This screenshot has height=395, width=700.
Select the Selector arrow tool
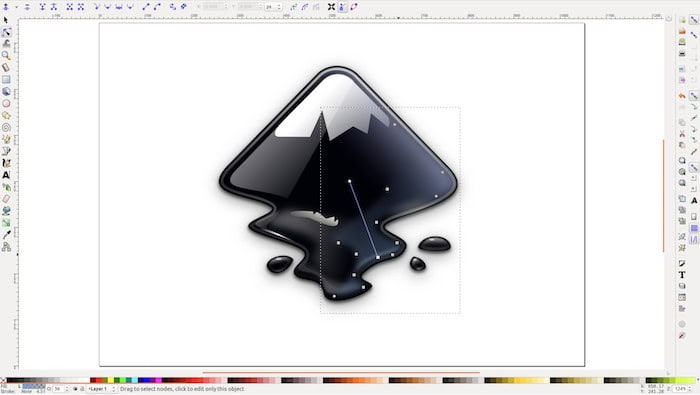click(x=6, y=21)
